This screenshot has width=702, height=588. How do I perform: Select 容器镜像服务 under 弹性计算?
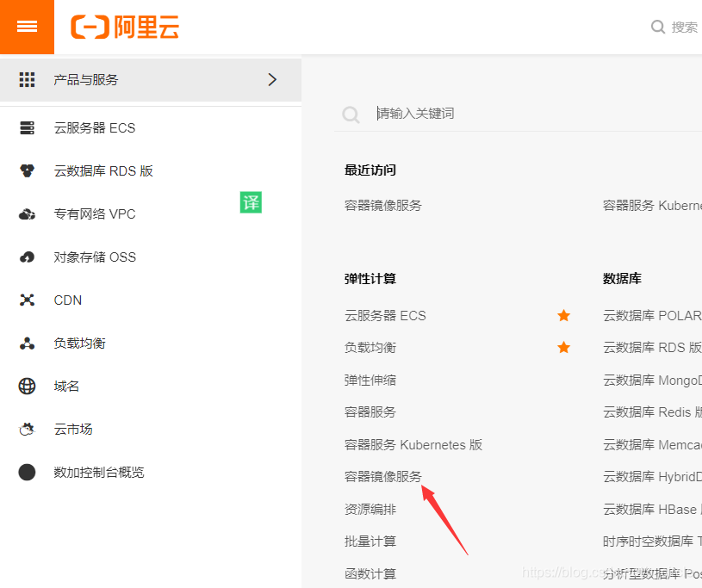[383, 476]
